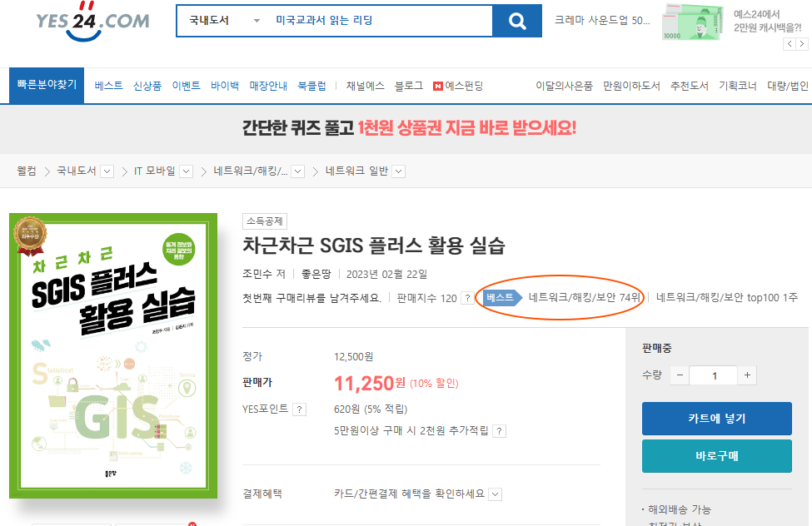Decrease quantity with minus button
The height and width of the screenshot is (526, 812).
pyautogui.click(x=680, y=375)
